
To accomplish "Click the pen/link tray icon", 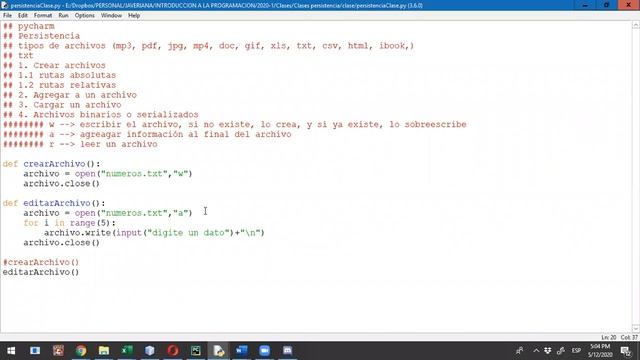I will [x=561, y=351].
